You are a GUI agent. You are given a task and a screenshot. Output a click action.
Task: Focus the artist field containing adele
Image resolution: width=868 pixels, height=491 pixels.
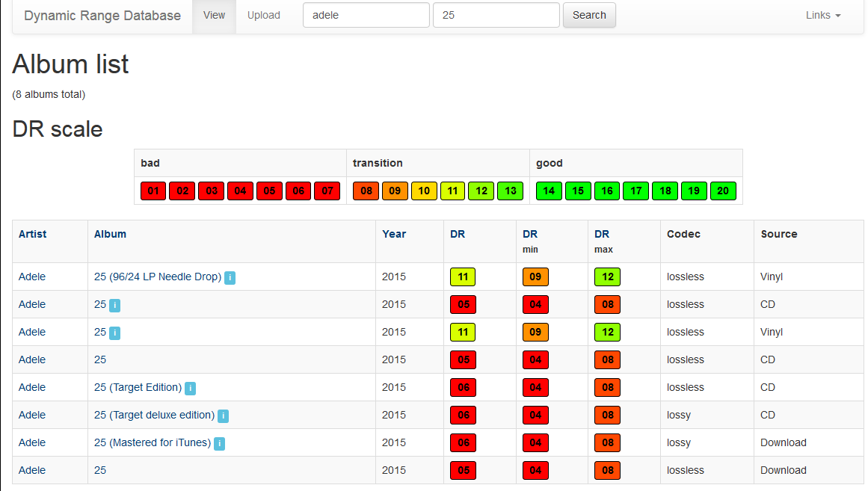click(x=366, y=15)
